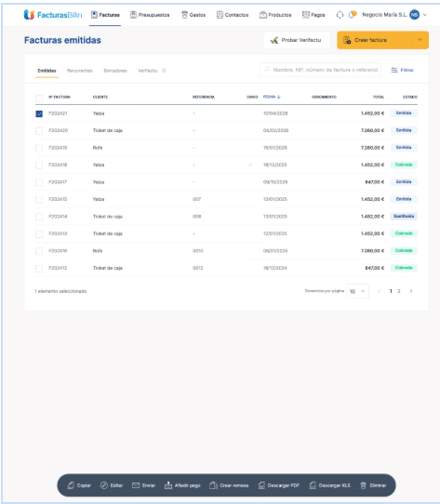Viewport: 440px width, 504px height.
Task: Click the FacturasBillin logo
Action: [x=53, y=15]
